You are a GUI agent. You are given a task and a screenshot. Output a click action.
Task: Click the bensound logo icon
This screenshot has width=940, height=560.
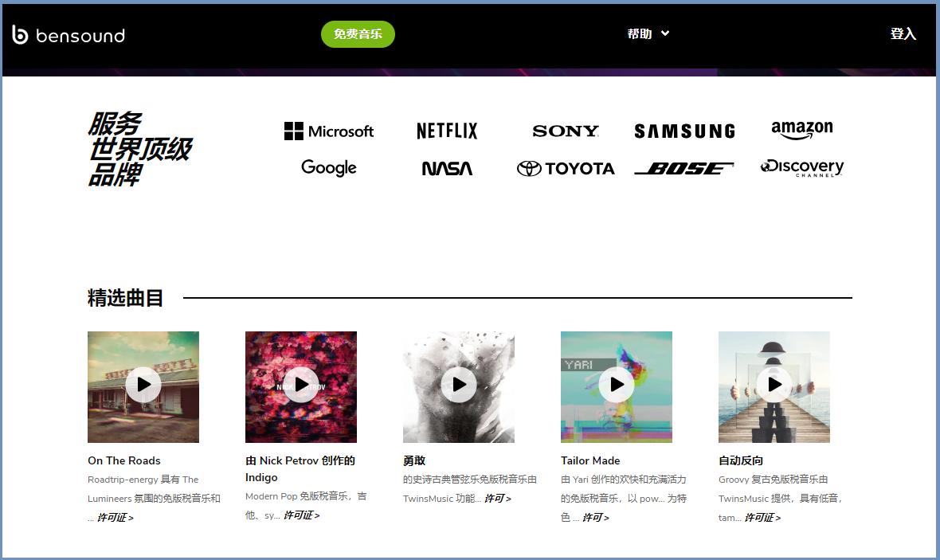point(20,35)
